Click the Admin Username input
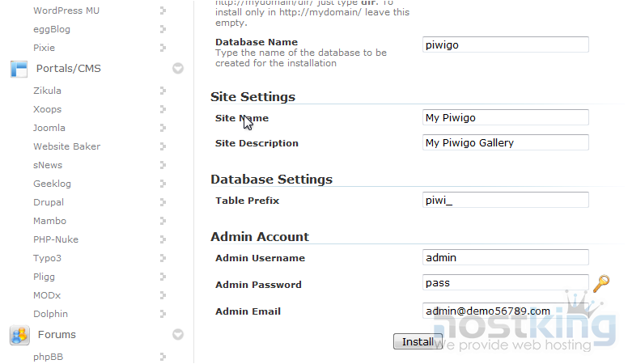Screen dimensions: 628x364 point(506,258)
